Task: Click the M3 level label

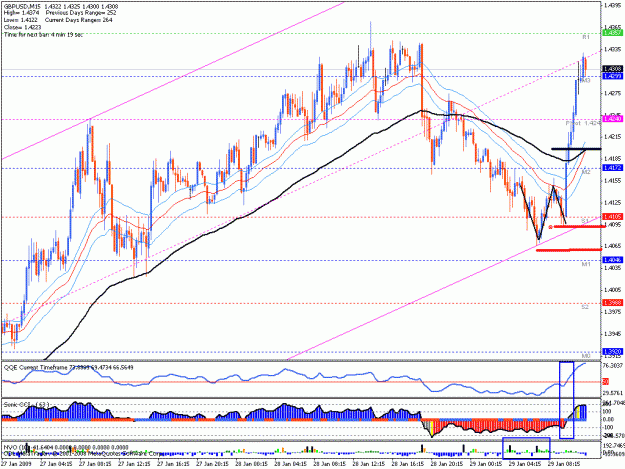Action: click(586, 80)
